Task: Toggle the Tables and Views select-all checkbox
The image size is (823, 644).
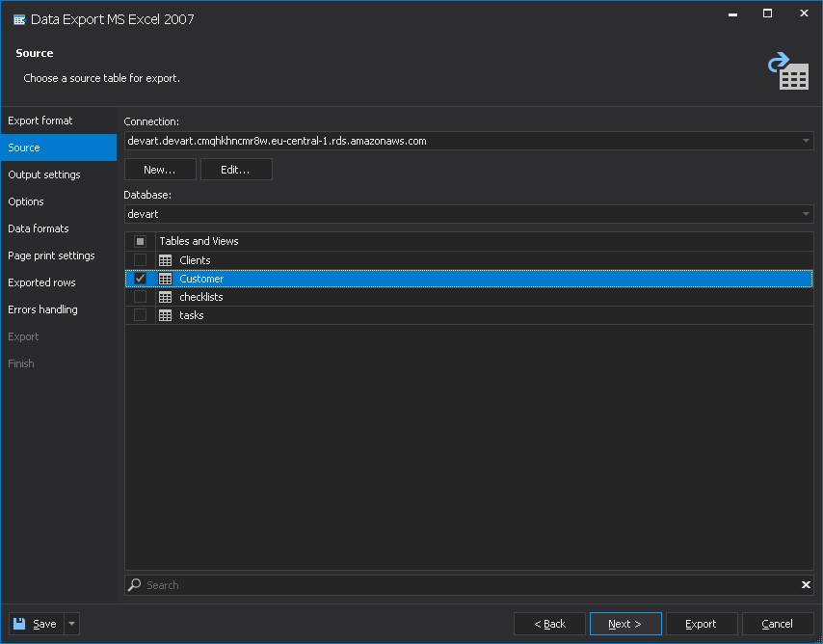Action: coord(140,242)
